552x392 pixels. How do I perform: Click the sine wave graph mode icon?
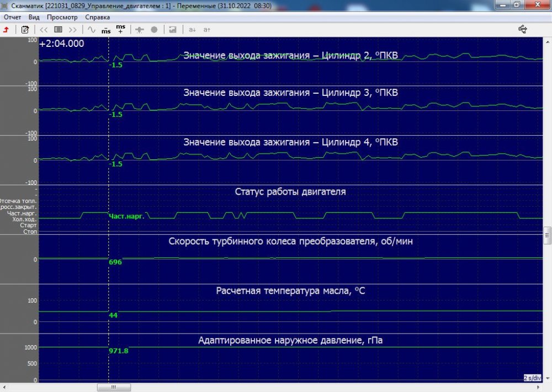(x=92, y=29)
